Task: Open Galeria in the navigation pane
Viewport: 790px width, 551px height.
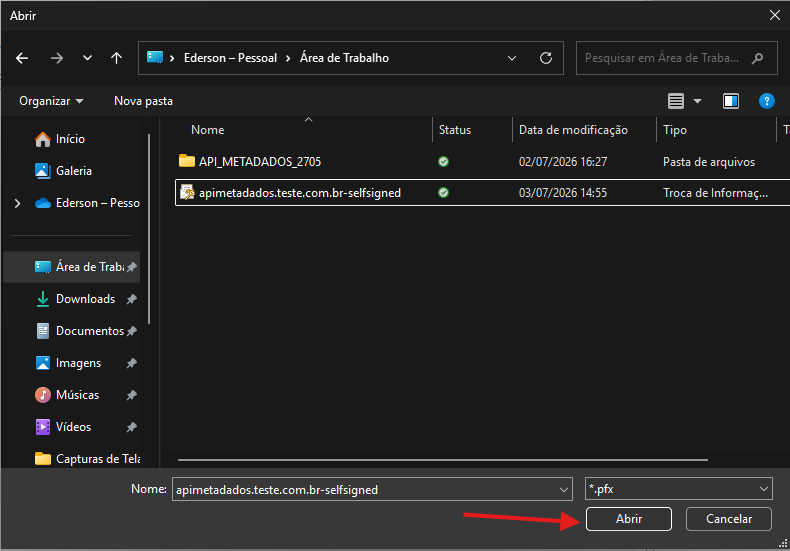Action: tap(74, 171)
